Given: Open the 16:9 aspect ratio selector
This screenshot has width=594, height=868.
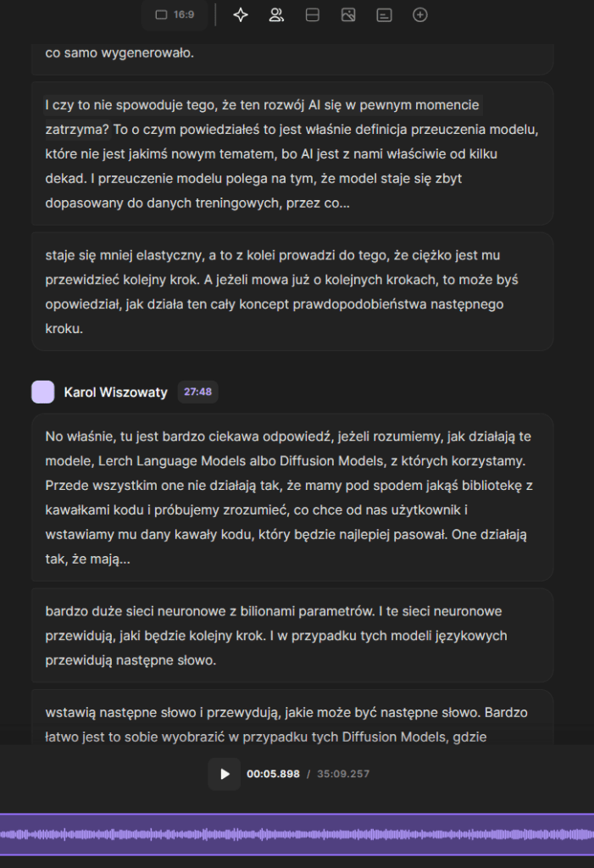Looking at the screenshot, I should (x=175, y=14).
